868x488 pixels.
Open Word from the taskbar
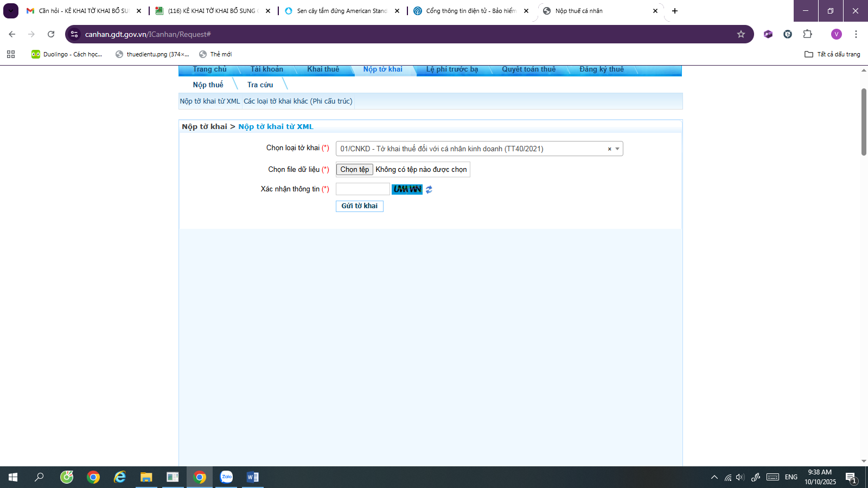tap(252, 477)
